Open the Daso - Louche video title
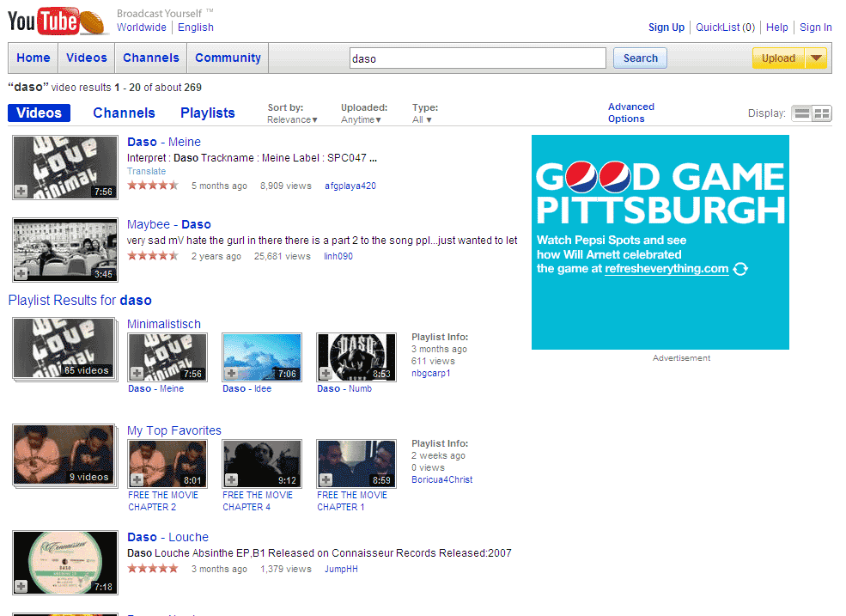 pos(167,537)
